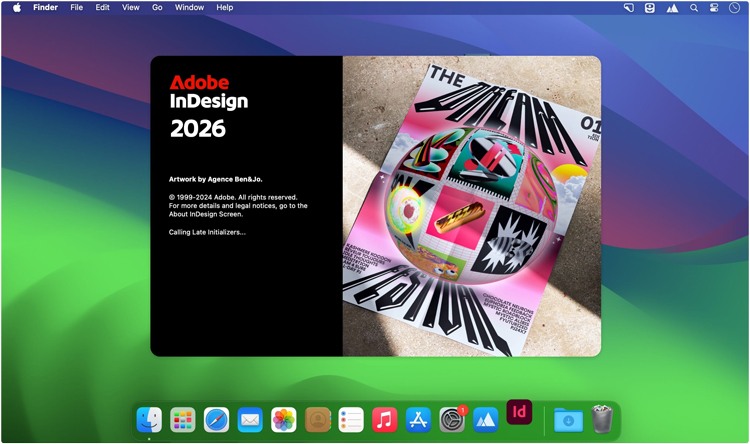Open the Trash in the Dock
750x444 pixels.
tap(602, 419)
